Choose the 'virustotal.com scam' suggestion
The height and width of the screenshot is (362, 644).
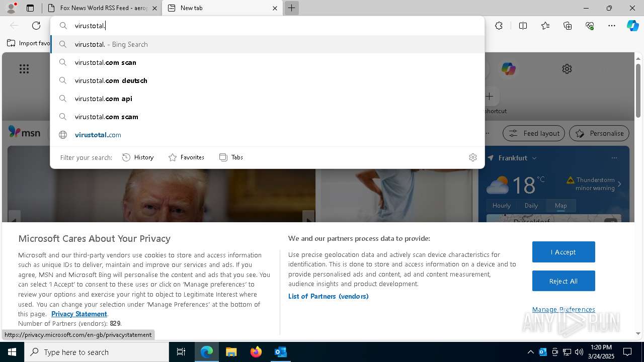pos(267,117)
